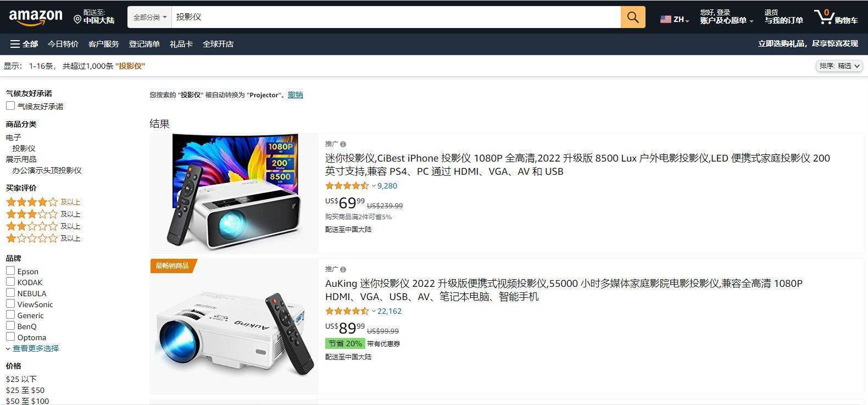Filter by four stars and up rating
Screen dimensions: 868x405
pyautogui.click(x=43, y=202)
